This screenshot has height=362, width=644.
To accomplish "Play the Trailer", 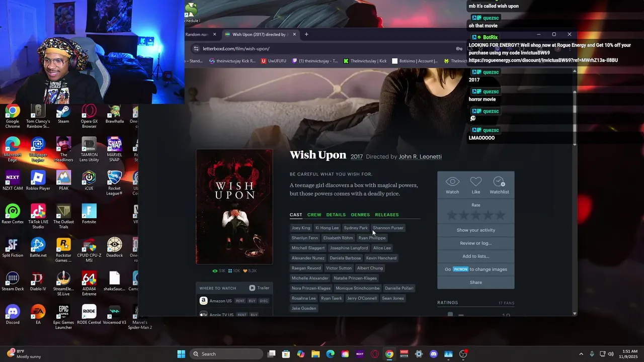I will (259, 288).
